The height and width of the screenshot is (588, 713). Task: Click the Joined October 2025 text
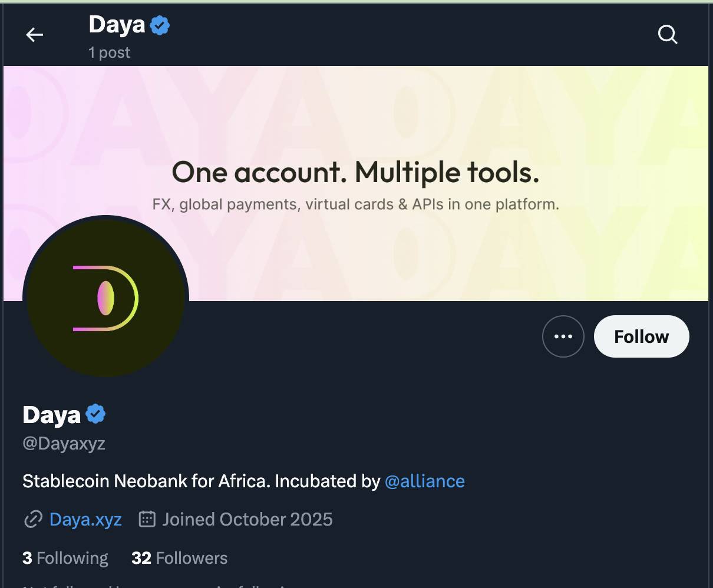click(x=247, y=520)
